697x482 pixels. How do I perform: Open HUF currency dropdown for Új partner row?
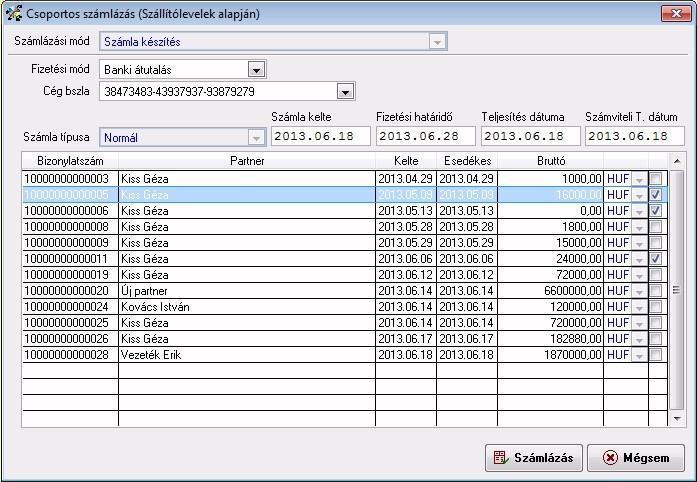[640, 291]
